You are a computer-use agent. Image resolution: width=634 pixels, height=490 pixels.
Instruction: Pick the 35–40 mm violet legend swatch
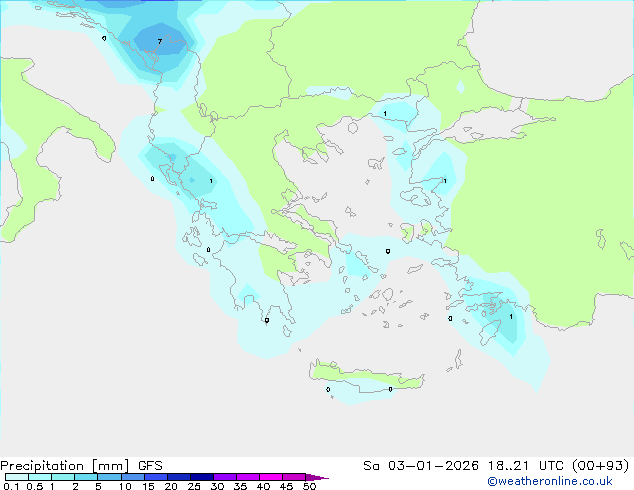[247, 477]
